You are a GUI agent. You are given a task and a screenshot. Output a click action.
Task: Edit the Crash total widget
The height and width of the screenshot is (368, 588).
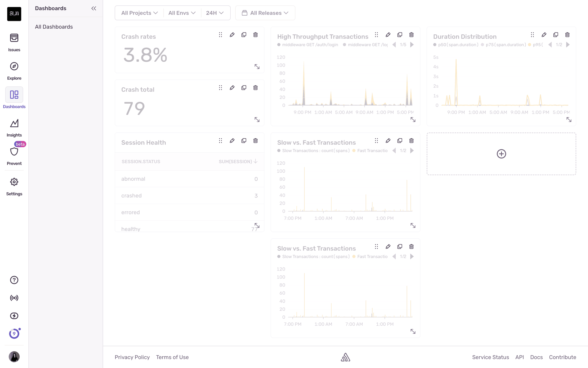click(232, 88)
